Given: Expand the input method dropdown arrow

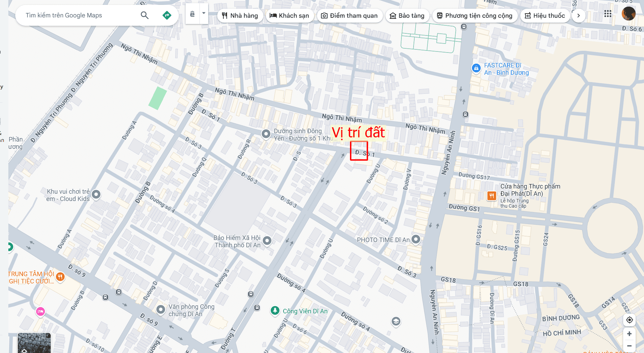Looking at the screenshot, I should pos(204,14).
